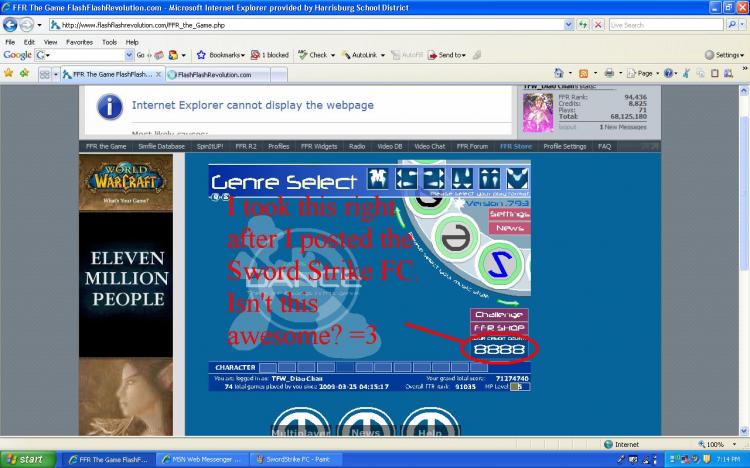Click the '1 New Messages' link
Screen dimensions: 750x468
pos(622,127)
